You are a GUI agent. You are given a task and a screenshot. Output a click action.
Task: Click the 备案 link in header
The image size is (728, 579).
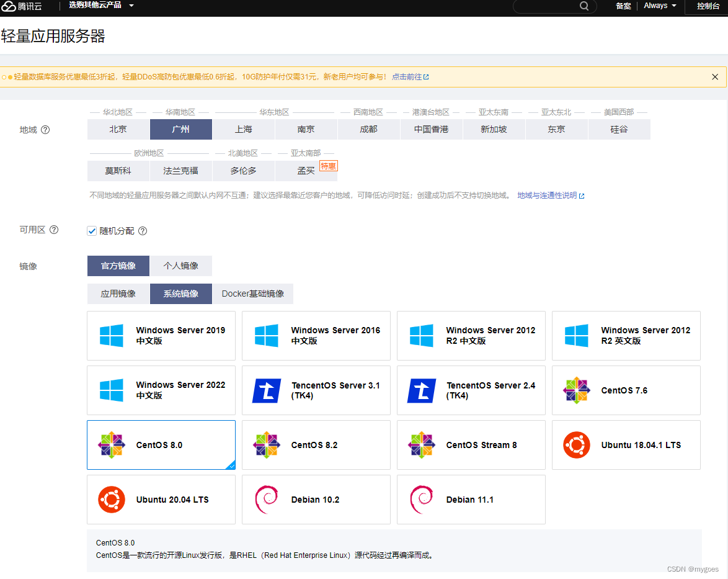pos(624,6)
